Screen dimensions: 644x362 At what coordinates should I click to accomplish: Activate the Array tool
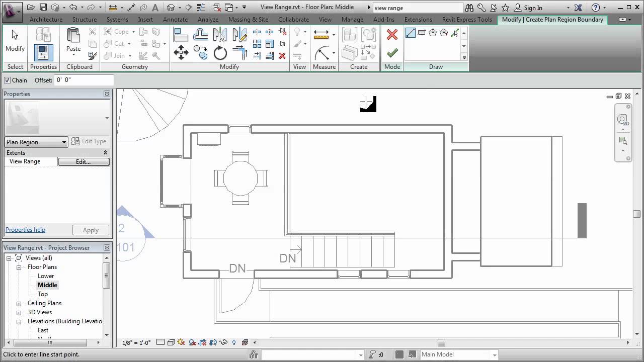click(257, 44)
